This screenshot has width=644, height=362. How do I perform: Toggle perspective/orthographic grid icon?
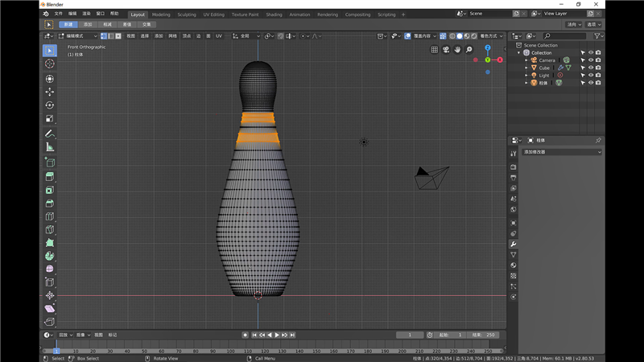coord(435,50)
